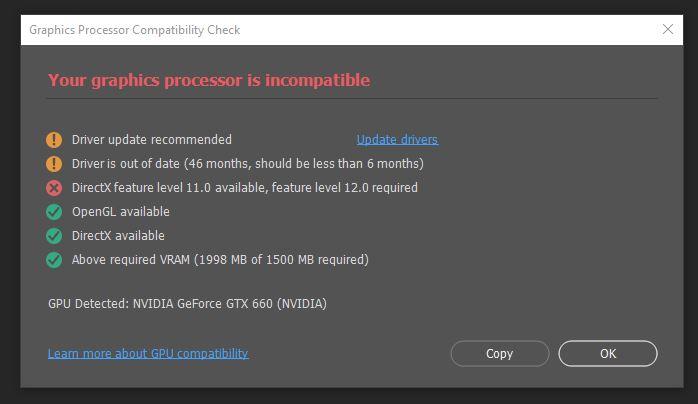
Task: Select the Driver is out of date message
Action: click(248, 164)
